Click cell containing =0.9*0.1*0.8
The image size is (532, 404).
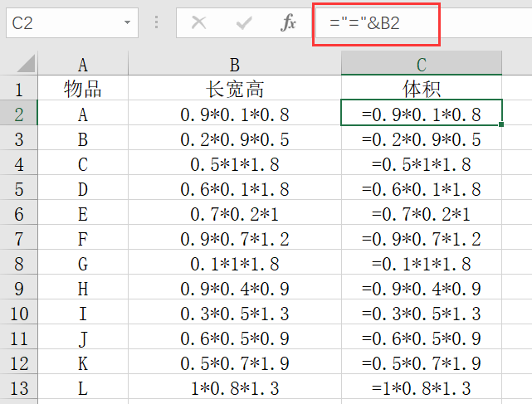point(422,113)
